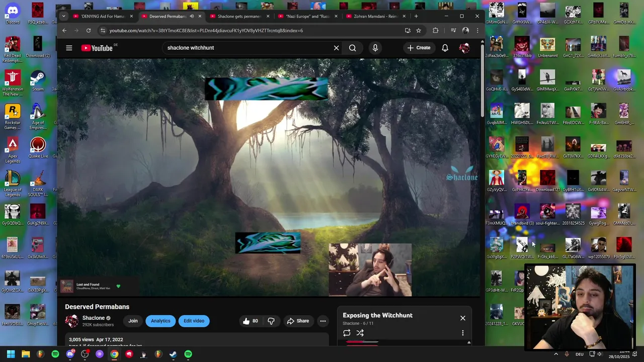Mute the Deserved Permabans tab audio
This screenshot has height=362, width=644.
point(192,16)
